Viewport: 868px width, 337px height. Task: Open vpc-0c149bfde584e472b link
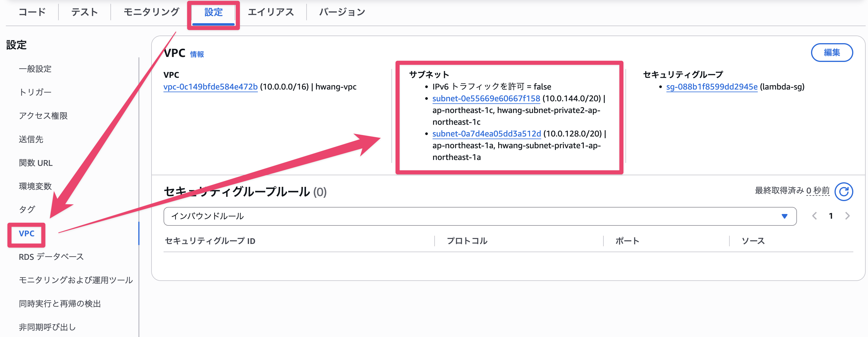[211, 87]
